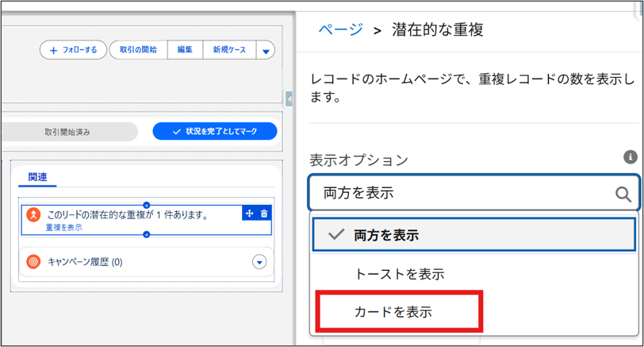Click the 重複を表示 link
644x347 pixels.
coord(63,227)
